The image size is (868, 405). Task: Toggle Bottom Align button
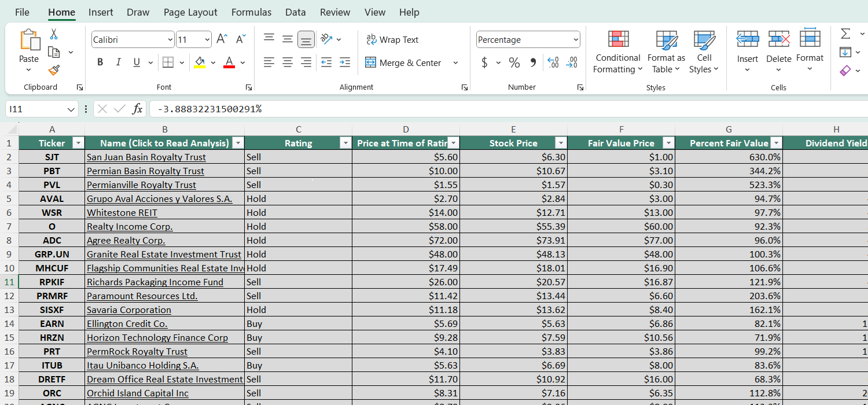coord(306,39)
